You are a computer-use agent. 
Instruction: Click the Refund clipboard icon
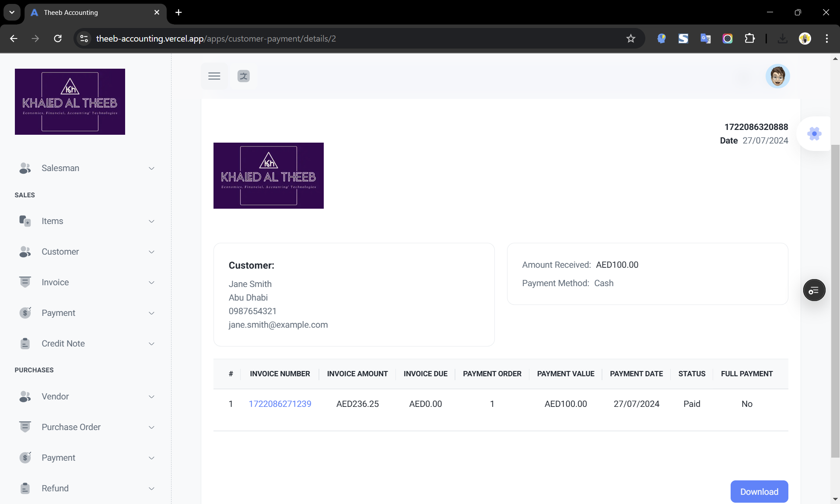25,488
